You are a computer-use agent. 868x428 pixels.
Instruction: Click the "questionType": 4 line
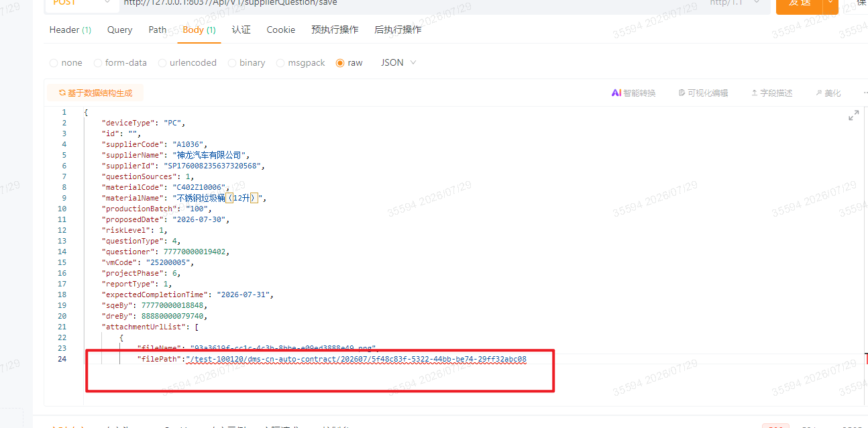141,241
